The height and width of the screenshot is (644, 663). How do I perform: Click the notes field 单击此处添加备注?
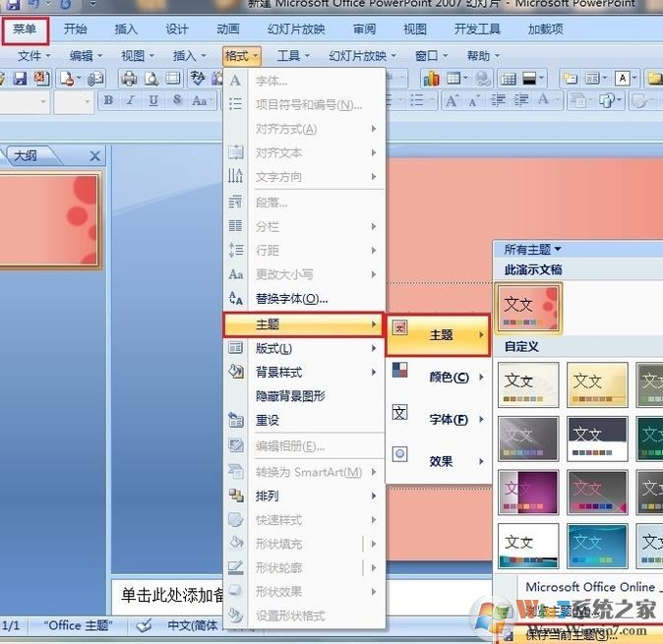tap(172, 595)
